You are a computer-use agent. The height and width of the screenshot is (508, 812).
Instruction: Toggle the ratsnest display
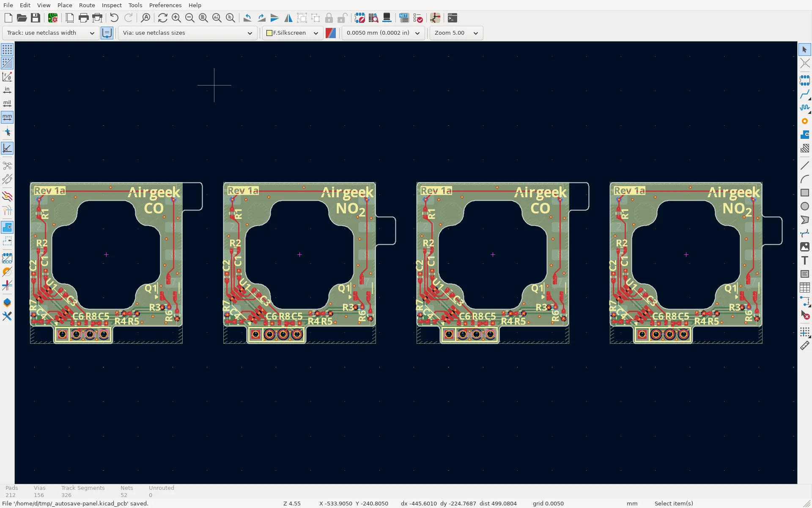click(x=7, y=166)
